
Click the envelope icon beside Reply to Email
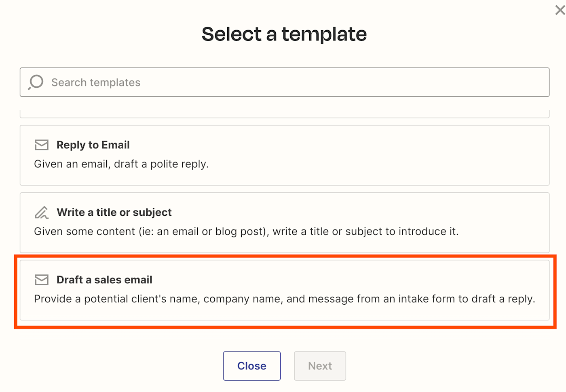point(42,145)
